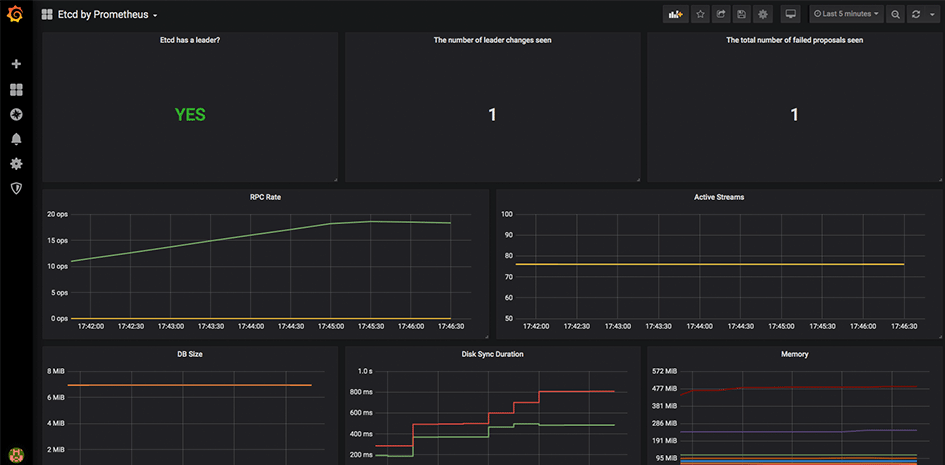The width and height of the screenshot is (945, 465).
Task: Open the Server Admin shield icon
Action: point(16,189)
